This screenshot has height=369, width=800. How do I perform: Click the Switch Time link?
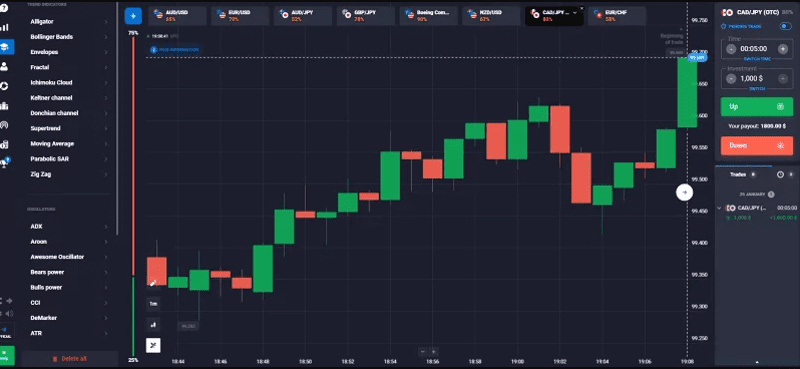757,59
